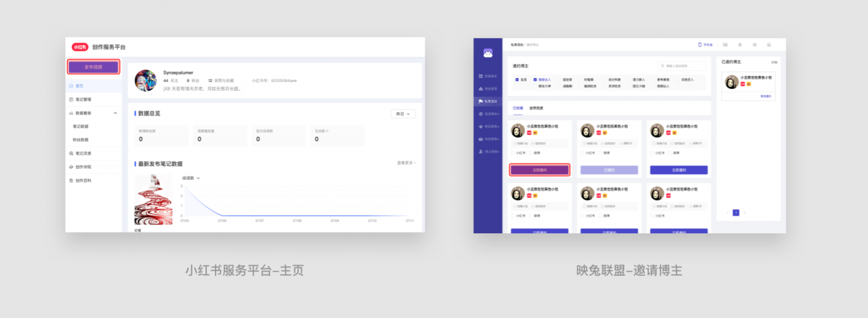Screen dimensions: 868x318
Task: Open settings via the gear icon
Action: click(754, 45)
